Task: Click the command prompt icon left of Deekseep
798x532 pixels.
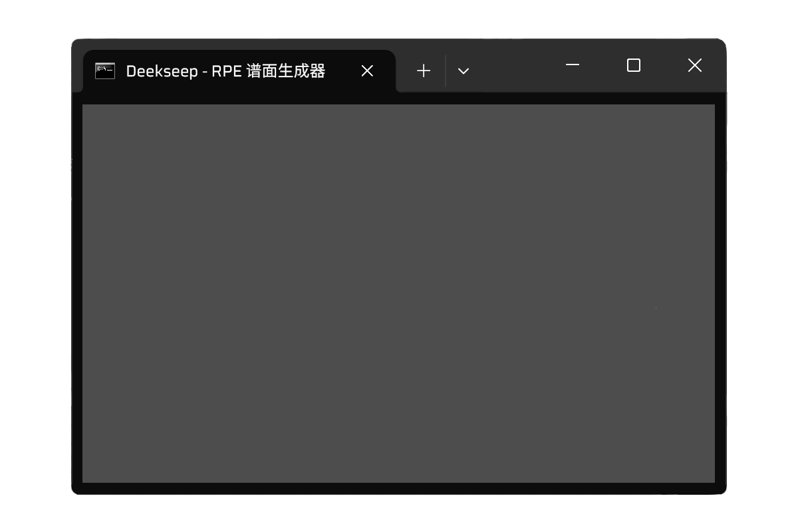Action: point(105,71)
